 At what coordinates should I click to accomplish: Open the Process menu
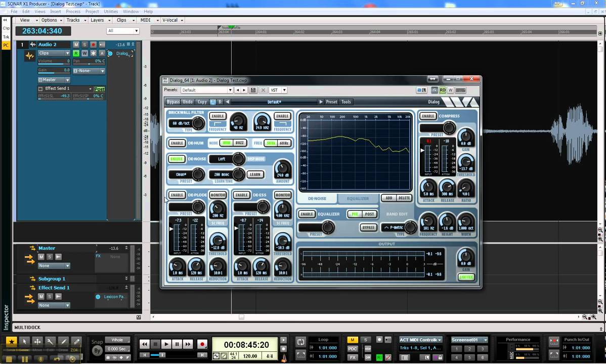point(73,12)
